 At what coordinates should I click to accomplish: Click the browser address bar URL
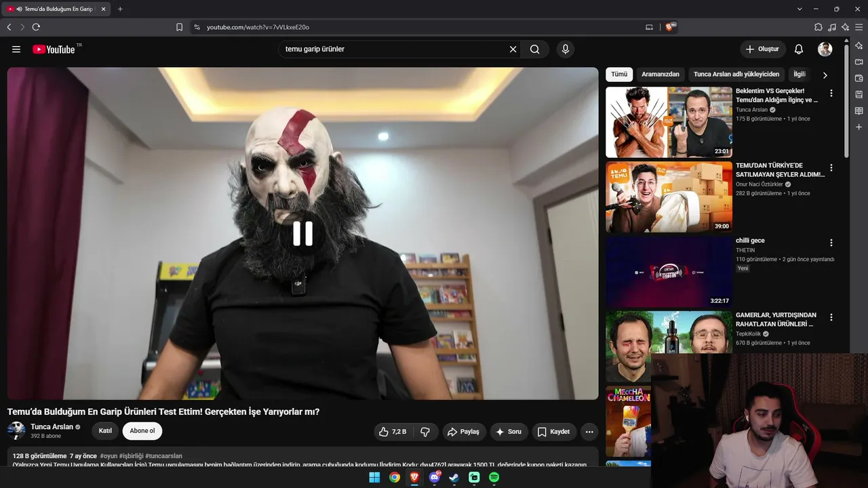click(258, 27)
